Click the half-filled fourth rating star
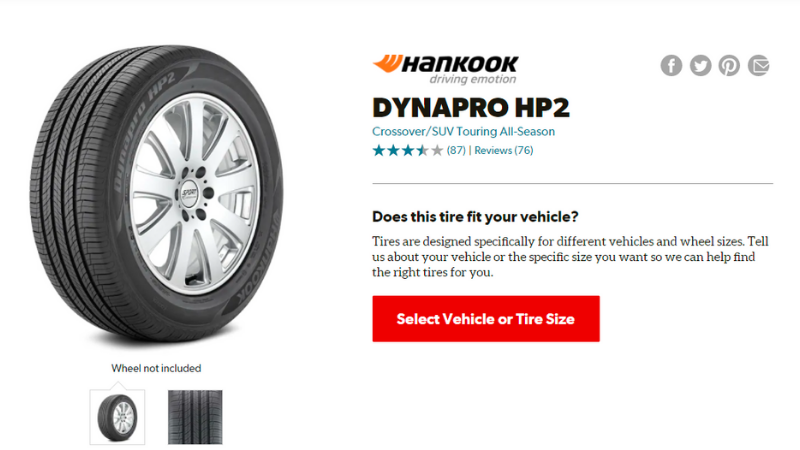 pyautogui.click(x=422, y=151)
